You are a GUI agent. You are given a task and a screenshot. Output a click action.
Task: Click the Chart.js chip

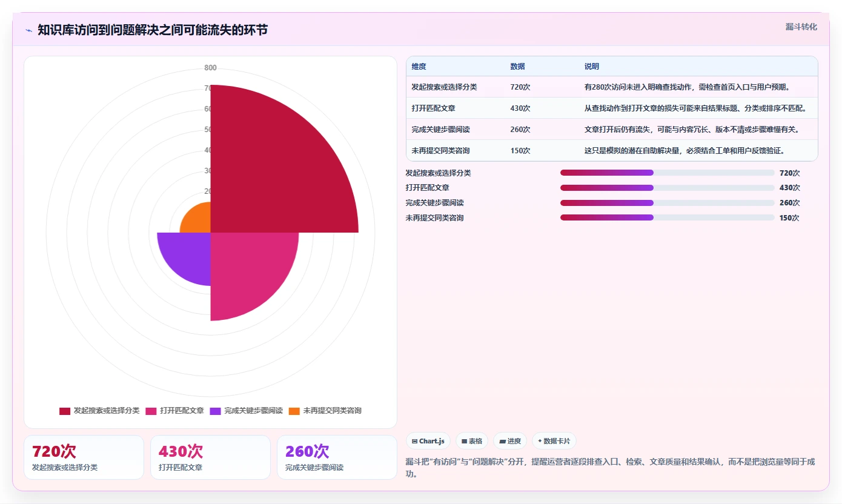(x=428, y=441)
